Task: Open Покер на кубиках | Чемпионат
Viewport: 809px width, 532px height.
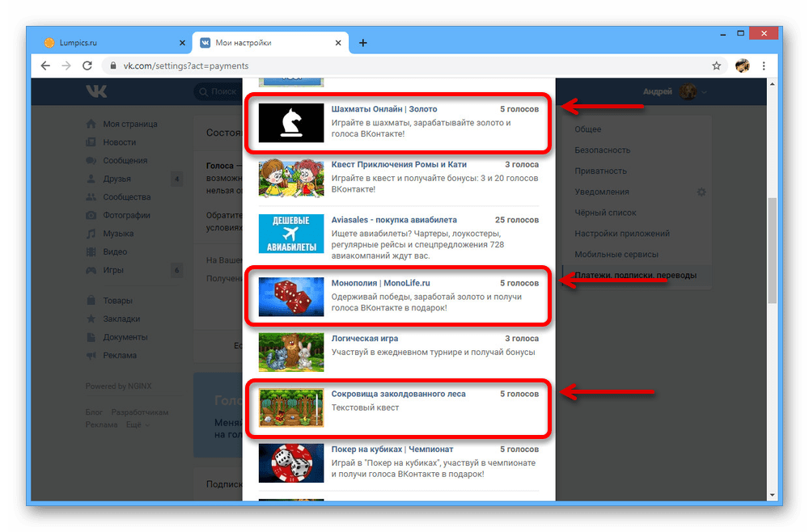Action: click(392, 449)
